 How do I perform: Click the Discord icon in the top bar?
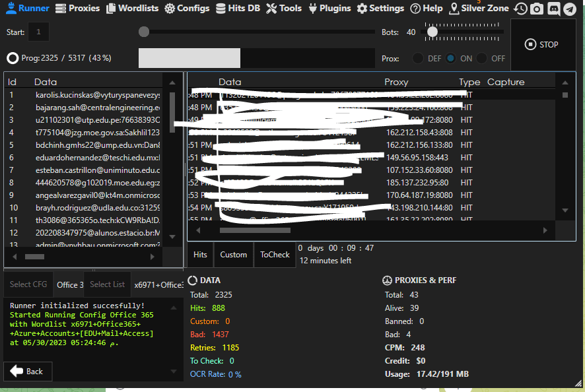coord(553,9)
